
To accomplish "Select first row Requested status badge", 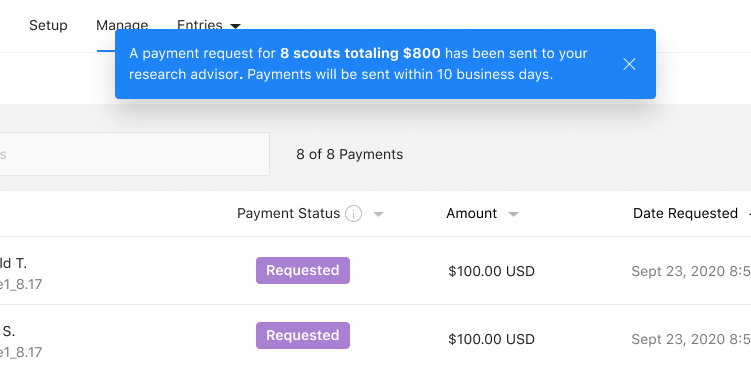I will point(303,270).
